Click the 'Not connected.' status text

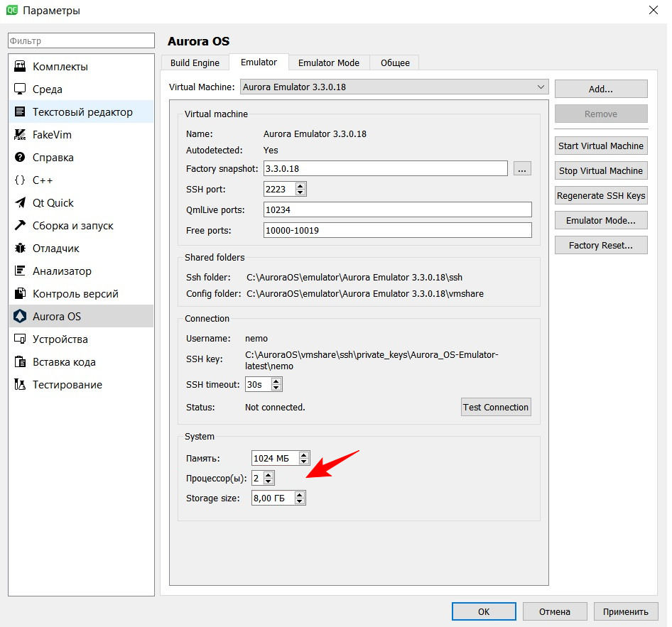point(275,408)
